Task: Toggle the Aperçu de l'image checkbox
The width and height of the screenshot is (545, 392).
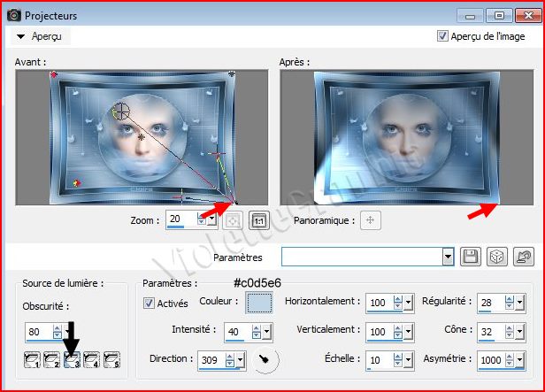Action: 443,36
